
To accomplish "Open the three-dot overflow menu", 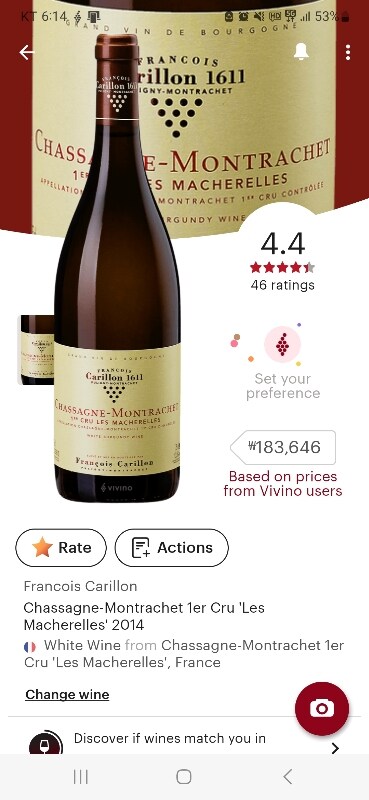I will (x=348, y=52).
